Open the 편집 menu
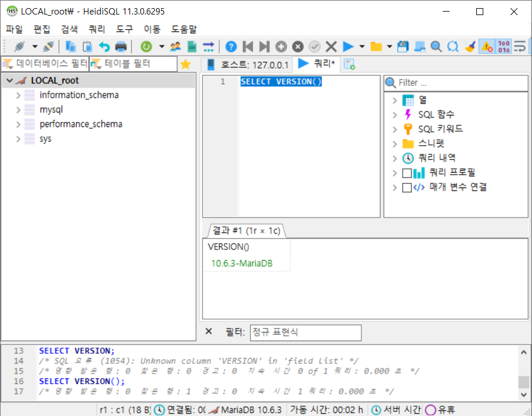The height and width of the screenshot is (416, 532). pyautogui.click(x=42, y=29)
